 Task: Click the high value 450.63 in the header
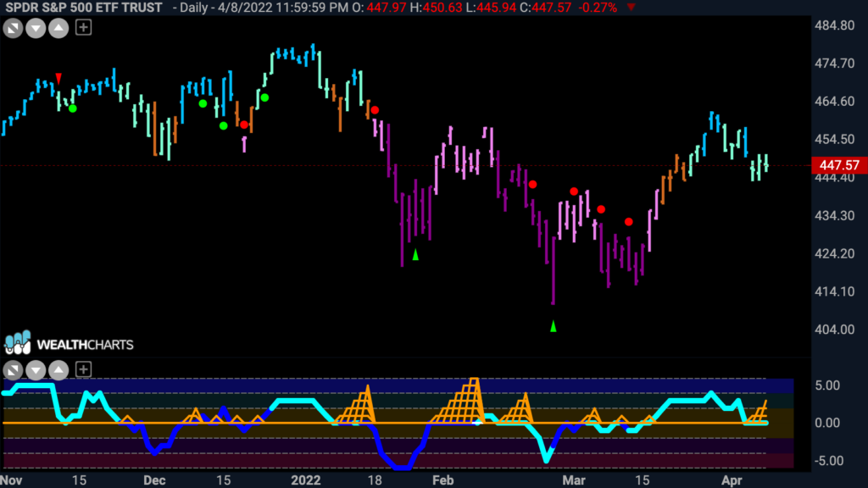pos(442,8)
